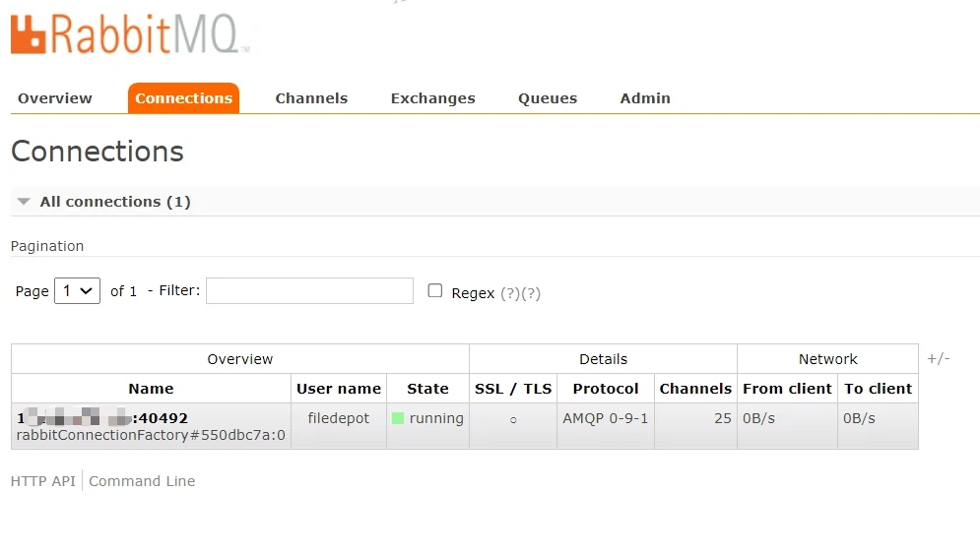Switch to the Overview tab
Screen dimensions: 980x555
click(x=55, y=98)
